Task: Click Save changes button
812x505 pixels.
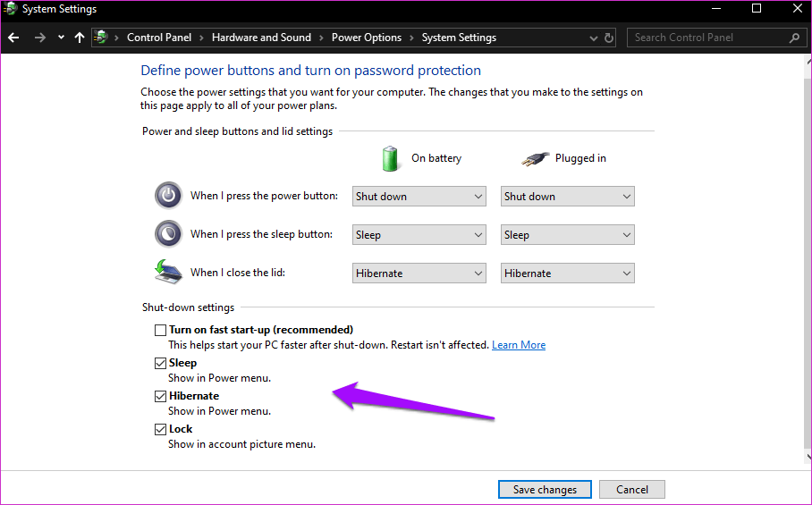Action: [545, 490]
